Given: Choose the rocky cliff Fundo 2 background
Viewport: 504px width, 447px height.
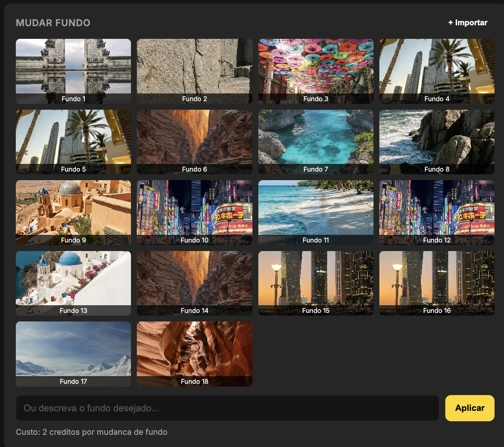Looking at the screenshot, I should (194, 71).
